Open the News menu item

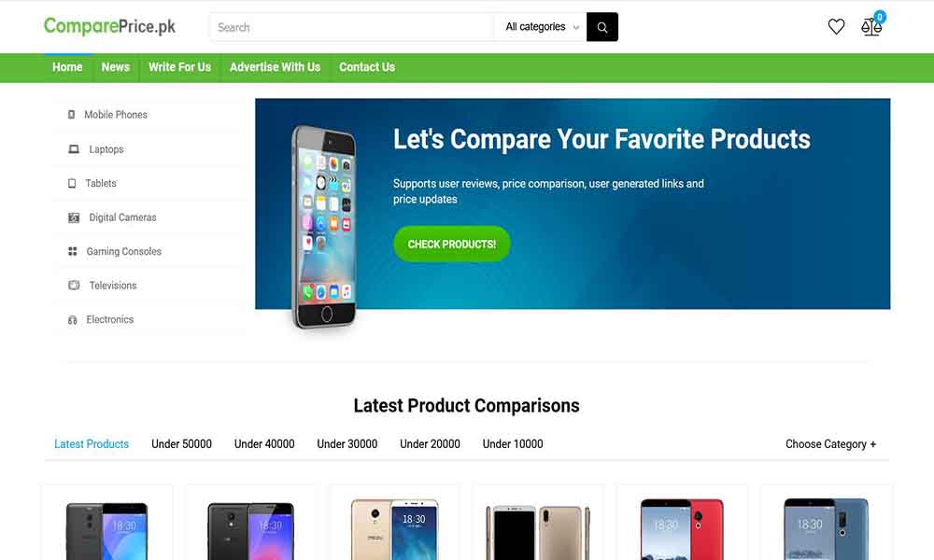(116, 67)
